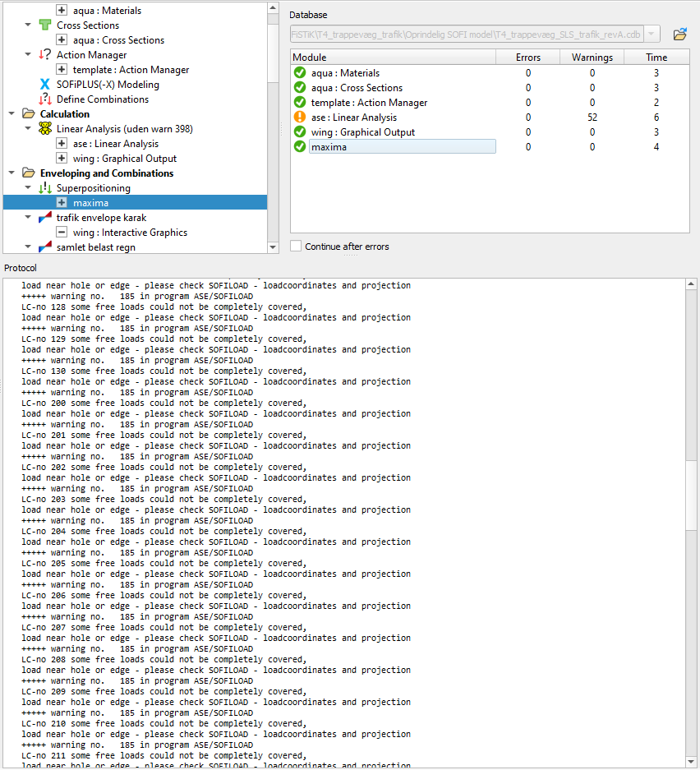This screenshot has height=770, width=700.
Task: Click the project tree scroll down arrow
Action: tap(273, 247)
